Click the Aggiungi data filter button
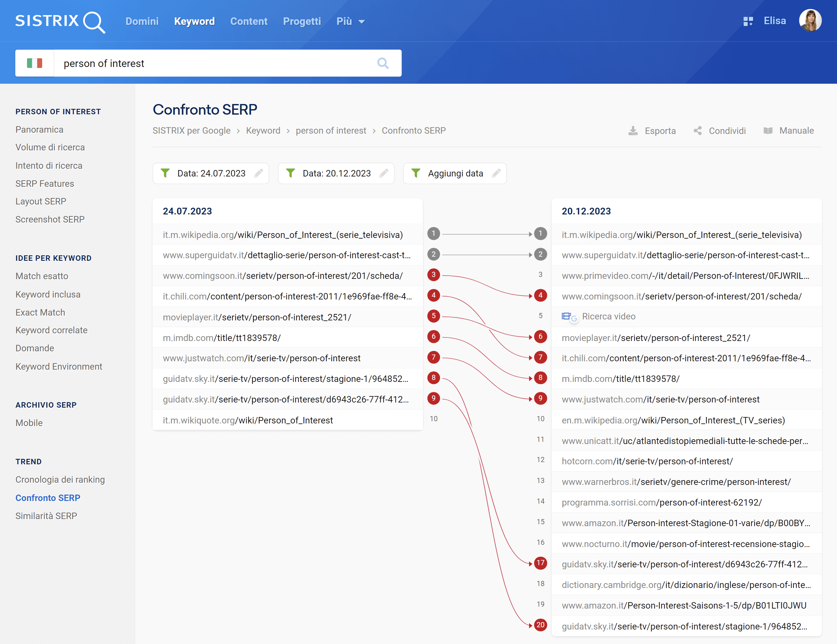The height and width of the screenshot is (644, 837). click(x=455, y=173)
